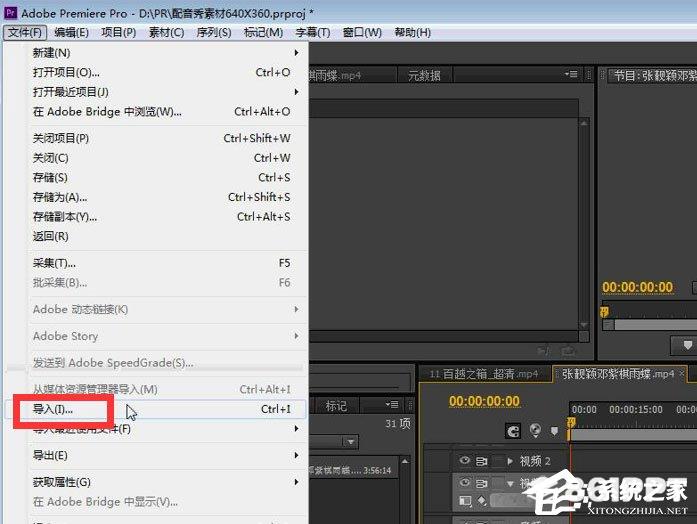The height and width of the screenshot is (524, 697).
Task: Click the set display style icon on video track
Action: [465, 501]
